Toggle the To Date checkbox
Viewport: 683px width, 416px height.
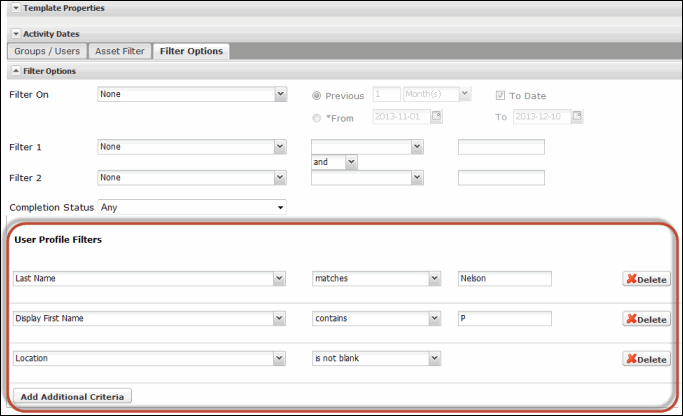pyautogui.click(x=500, y=95)
